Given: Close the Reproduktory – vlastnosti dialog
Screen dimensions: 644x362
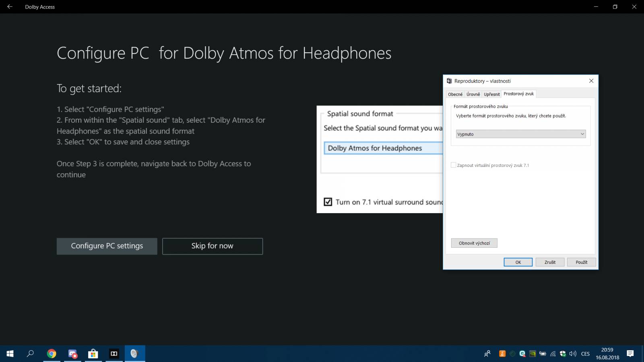Looking at the screenshot, I should click(591, 81).
